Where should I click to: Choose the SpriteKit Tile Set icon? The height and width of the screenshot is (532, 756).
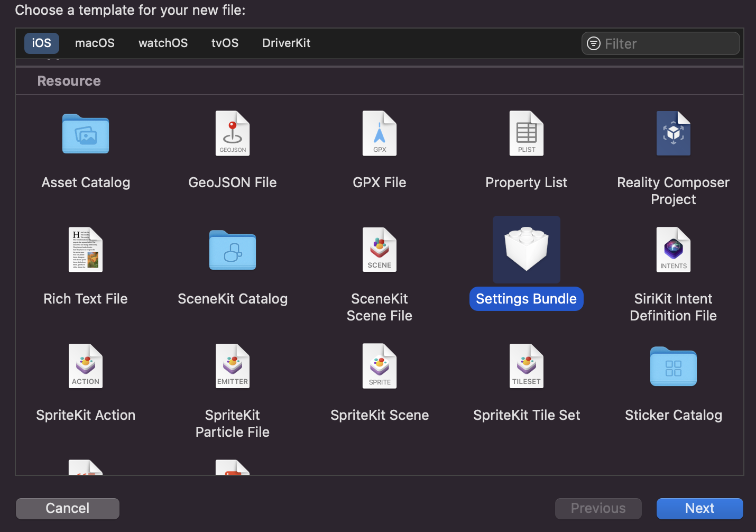tap(527, 366)
